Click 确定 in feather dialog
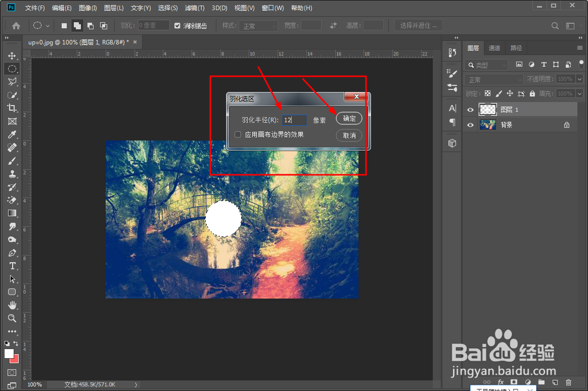Viewport: 588px width, 391px height. point(349,118)
